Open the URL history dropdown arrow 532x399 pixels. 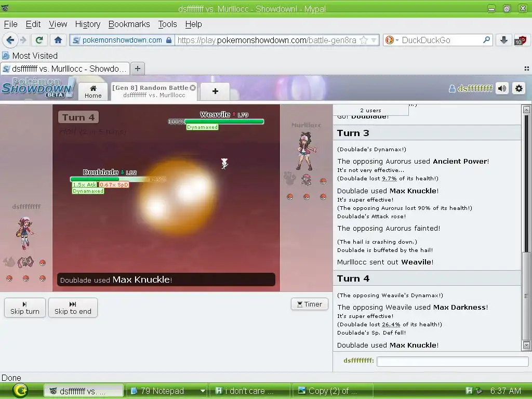[x=374, y=40]
